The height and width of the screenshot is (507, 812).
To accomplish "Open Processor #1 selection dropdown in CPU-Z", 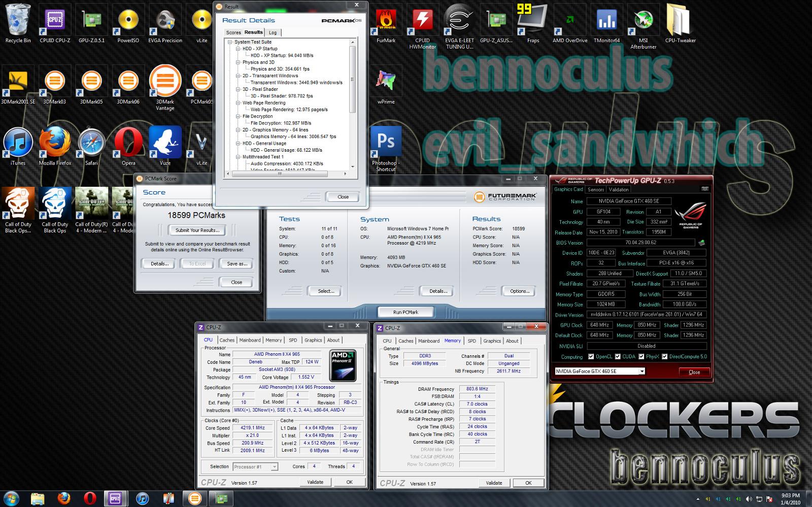I will point(274,467).
